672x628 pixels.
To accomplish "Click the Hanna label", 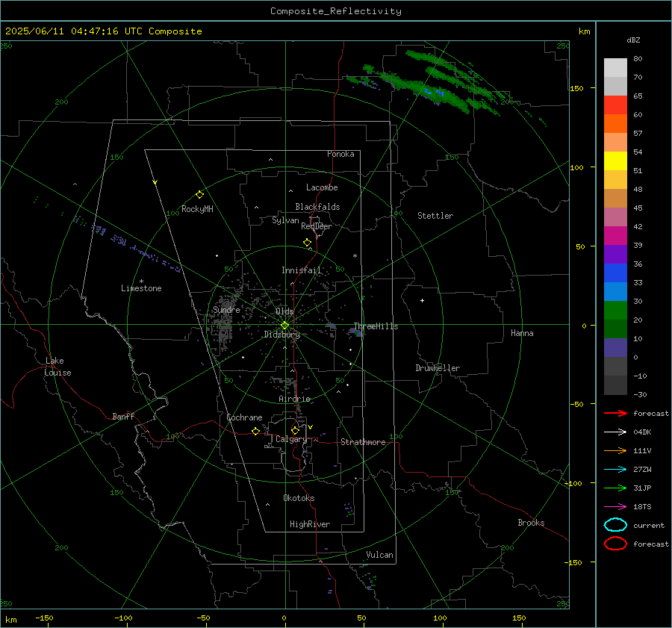I will pos(522,333).
